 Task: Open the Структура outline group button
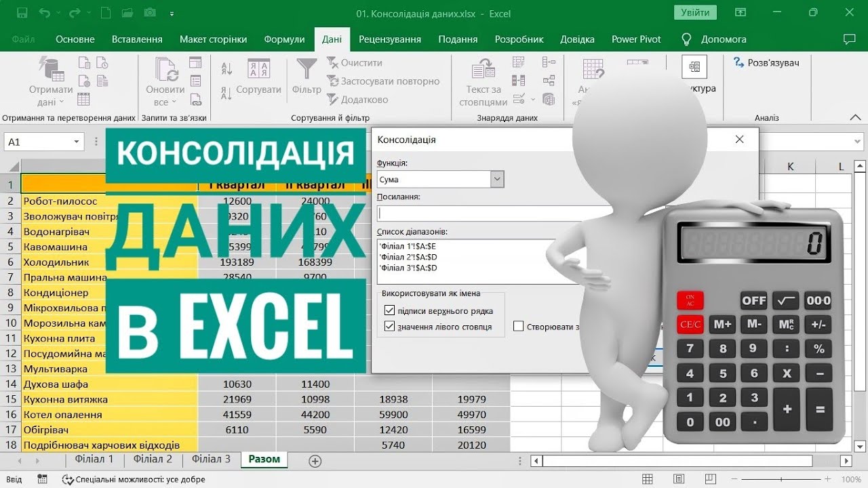[694, 75]
